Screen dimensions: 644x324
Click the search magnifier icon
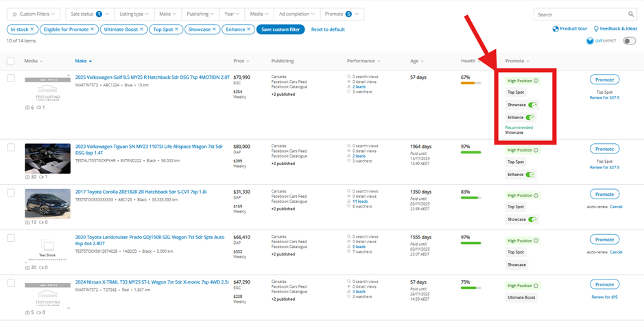(x=631, y=14)
